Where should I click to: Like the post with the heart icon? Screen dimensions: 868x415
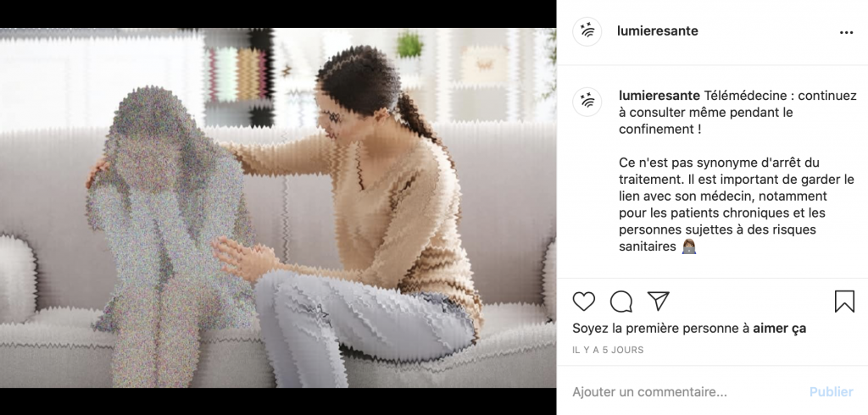tap(583, 302)
